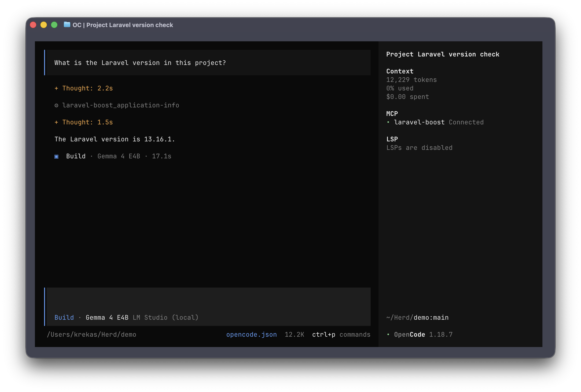Click the green dot next to laravel-boost
Viewport: 581px width, 392px height.
pos(388,122)
